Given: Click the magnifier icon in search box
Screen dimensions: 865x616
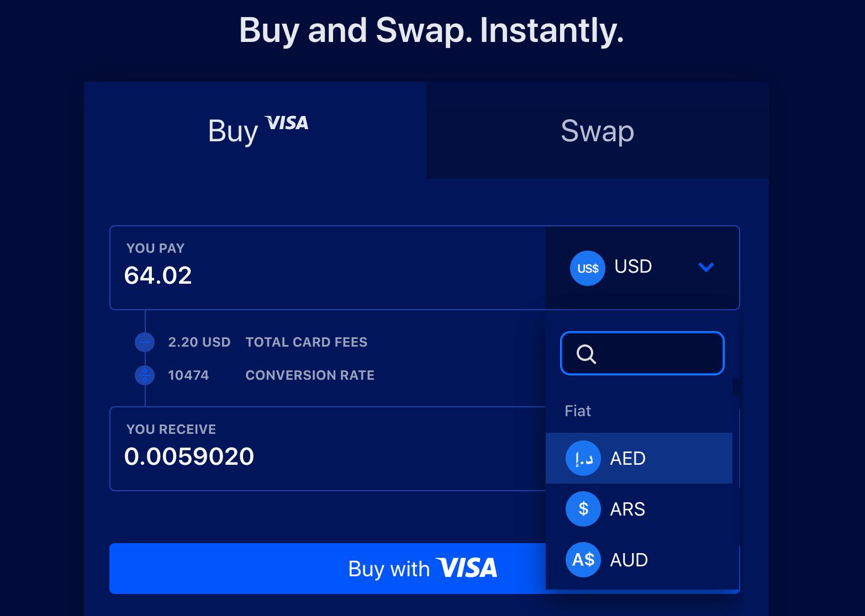Looking at the screenshot, I should [586, 354].
